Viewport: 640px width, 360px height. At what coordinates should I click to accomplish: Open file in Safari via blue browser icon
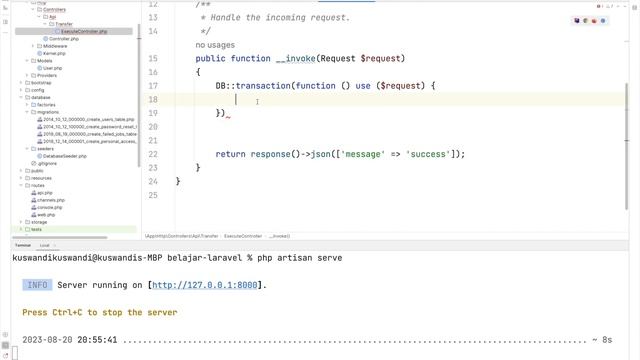603,20
